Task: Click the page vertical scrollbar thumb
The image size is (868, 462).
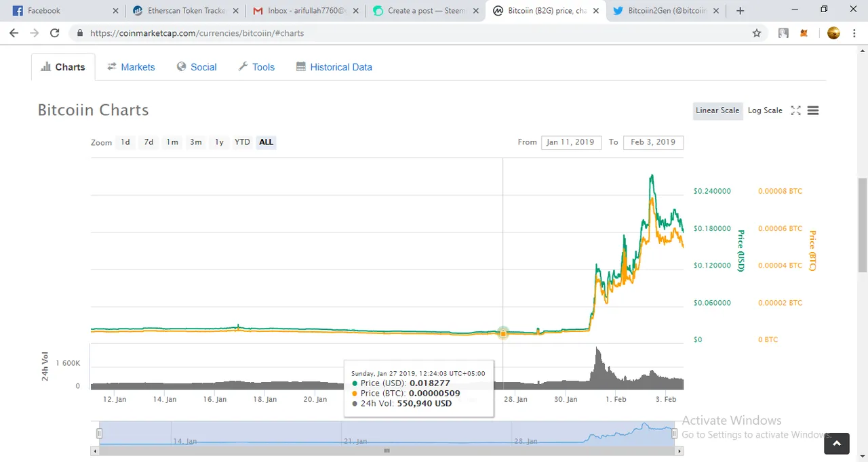Action: 863,226
